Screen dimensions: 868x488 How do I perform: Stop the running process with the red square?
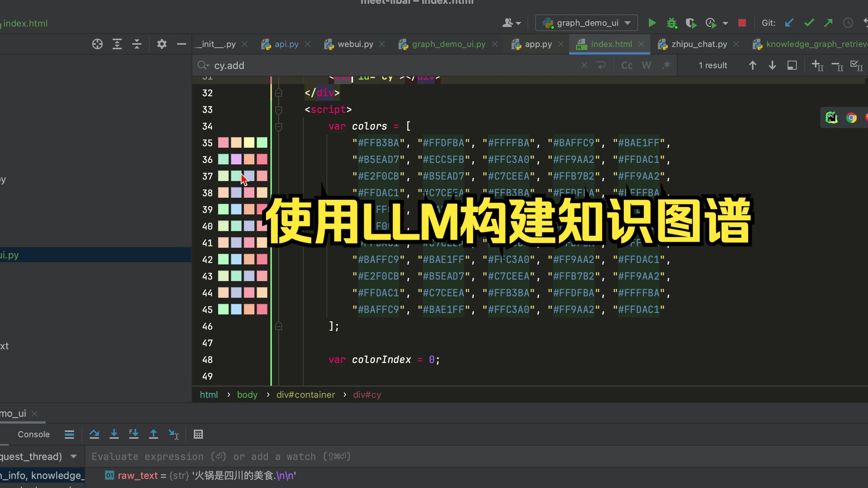pyautogui.click(x=742, y=23)
